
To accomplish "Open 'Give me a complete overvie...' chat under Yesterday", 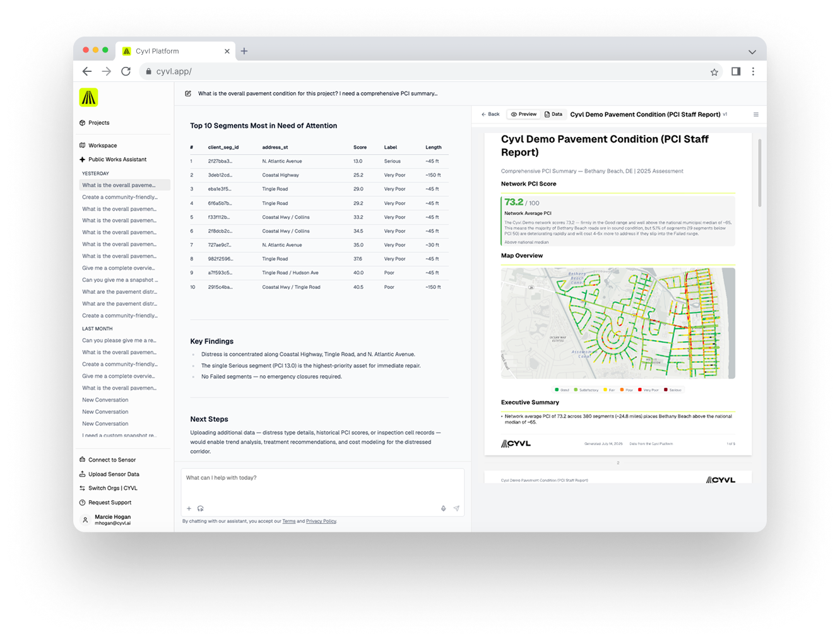I will point(119,268).
